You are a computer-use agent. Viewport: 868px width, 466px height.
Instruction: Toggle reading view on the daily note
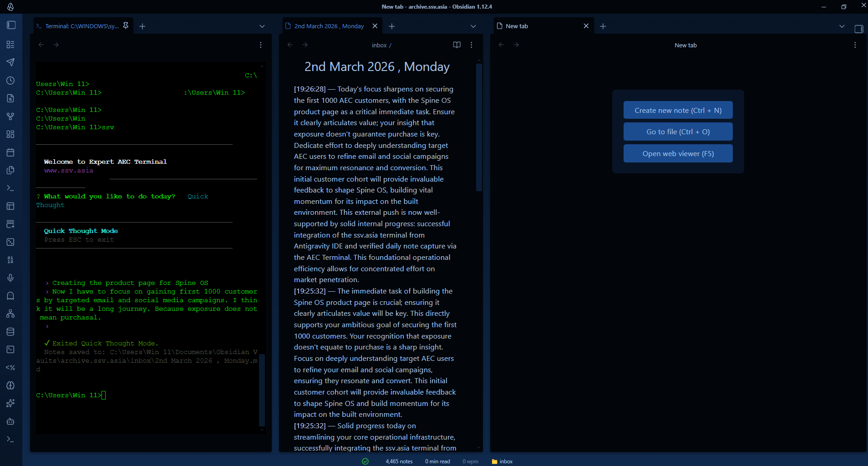(x=457, y=45)
